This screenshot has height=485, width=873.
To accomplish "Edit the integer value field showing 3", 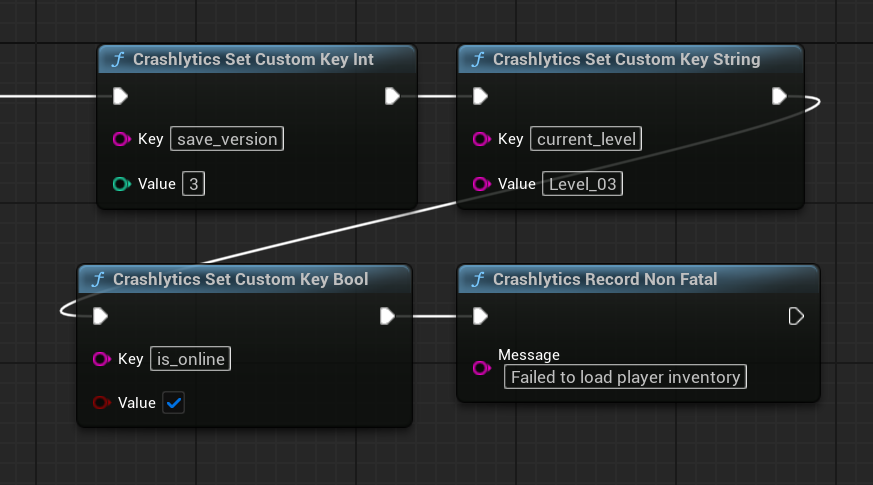I will [x=193, y=184].
